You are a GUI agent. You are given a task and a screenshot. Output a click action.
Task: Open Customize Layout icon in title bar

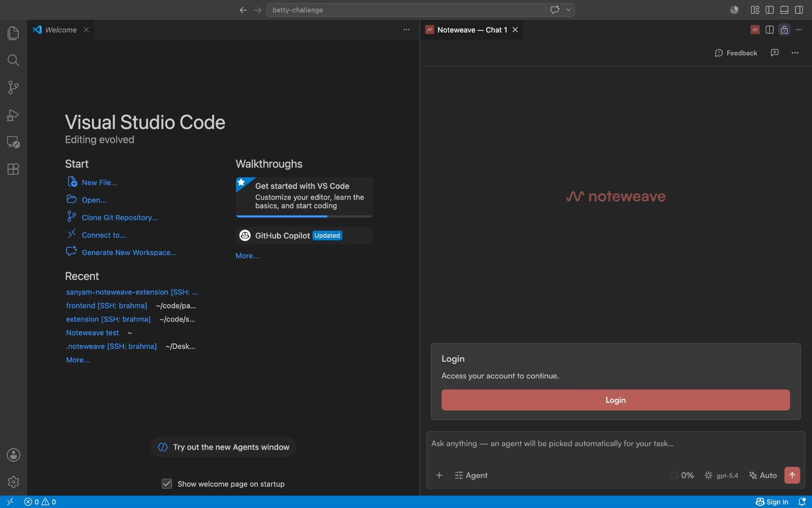coord(755,10)
